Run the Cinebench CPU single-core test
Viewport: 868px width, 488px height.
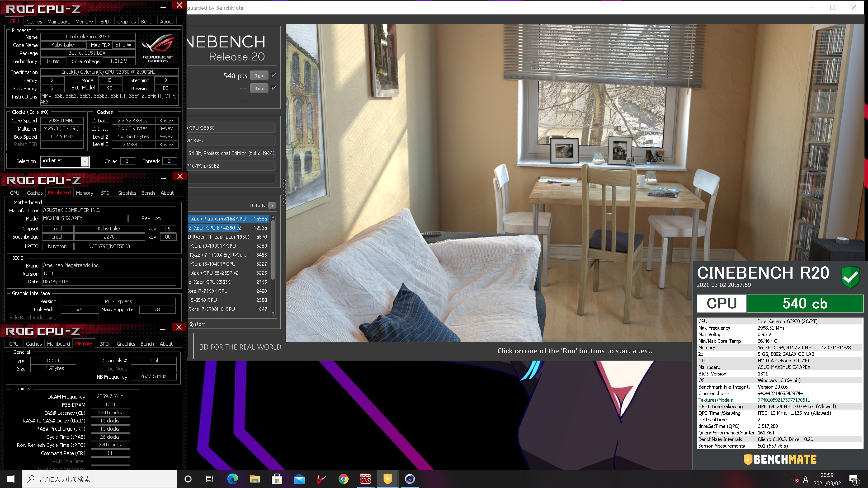[x=259, y=88]
